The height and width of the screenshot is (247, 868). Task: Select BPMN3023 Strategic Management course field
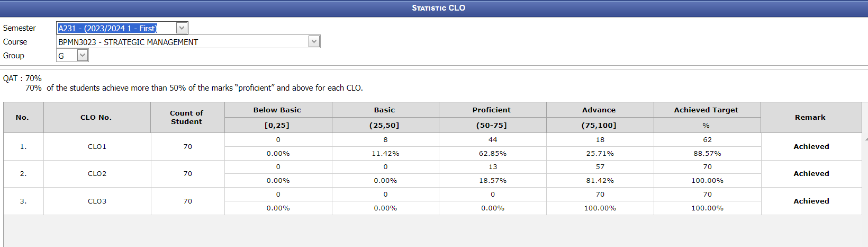[188, 42]
